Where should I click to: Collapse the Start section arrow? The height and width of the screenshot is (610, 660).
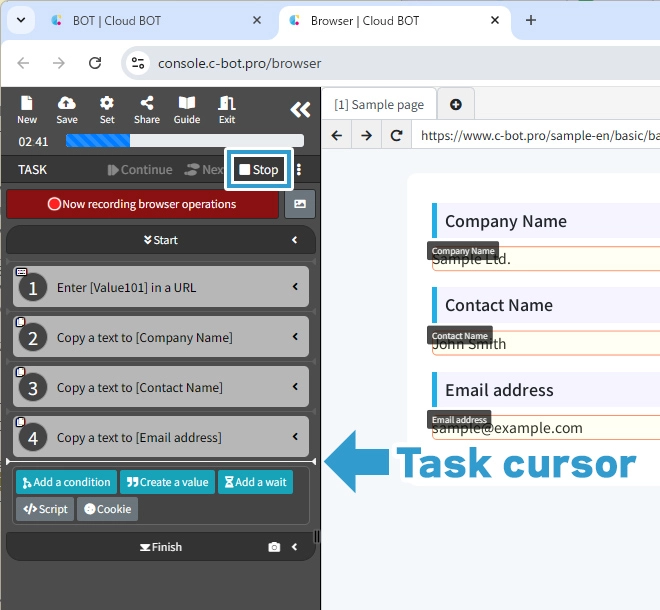(295, 240)
